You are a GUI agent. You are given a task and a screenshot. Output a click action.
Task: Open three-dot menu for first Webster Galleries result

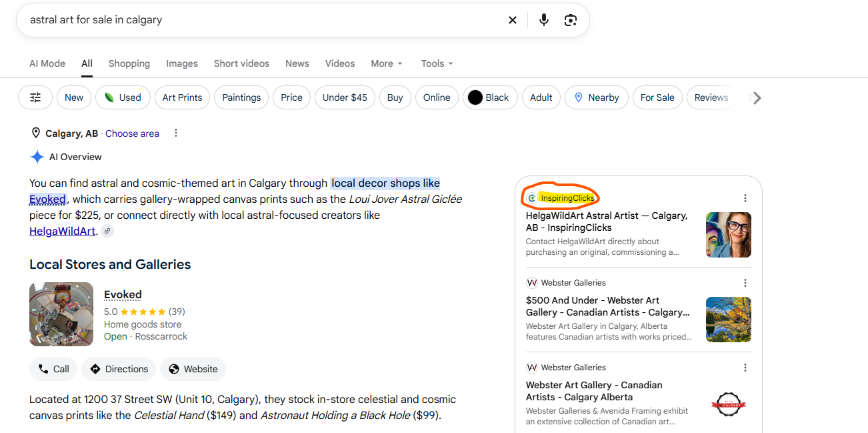tap(745, 283)
